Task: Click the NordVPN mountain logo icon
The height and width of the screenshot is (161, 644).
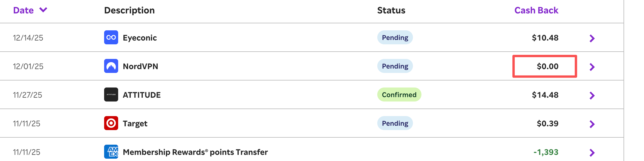Action: tap(111, 66)
